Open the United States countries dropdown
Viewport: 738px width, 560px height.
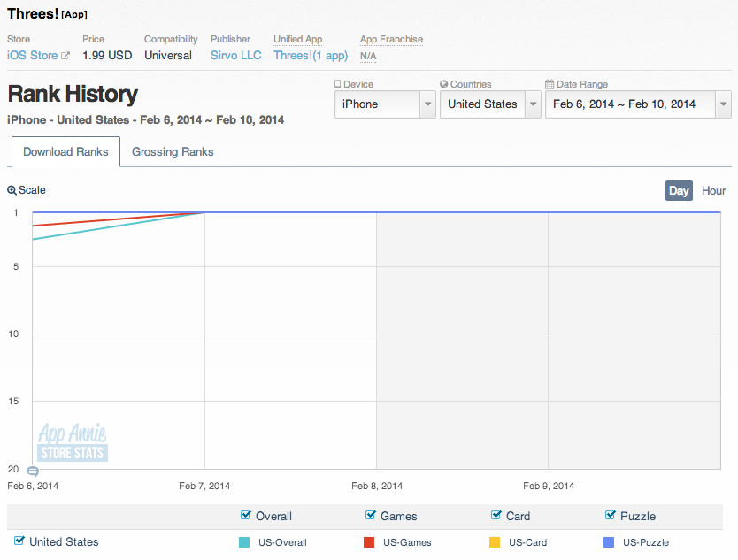pos(490,104)
